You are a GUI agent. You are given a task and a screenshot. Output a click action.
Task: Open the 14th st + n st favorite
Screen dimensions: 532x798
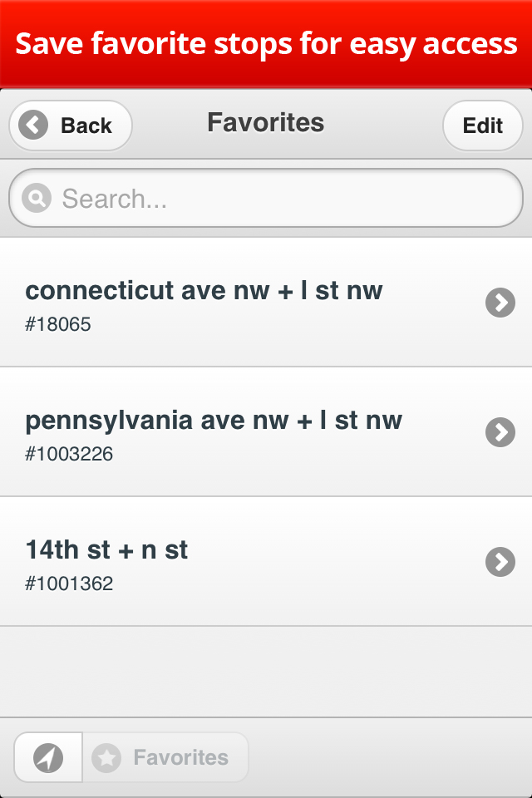pos(106,550)
